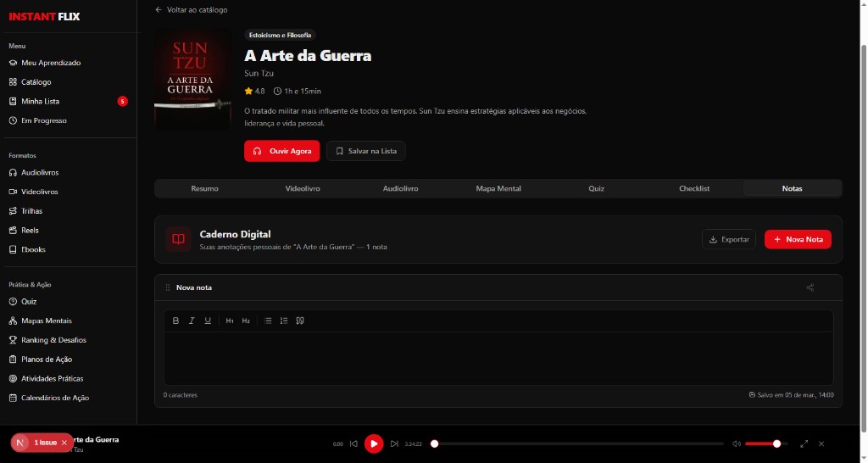The width and height of the screenshot is (868, 463).
Task: Switch to the Audiolivro tab
Action: point(400,188)
